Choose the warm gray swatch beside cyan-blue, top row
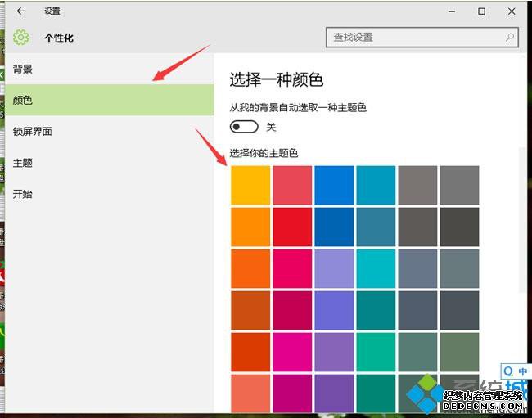532x418 pixels. (x=417, y=185)
